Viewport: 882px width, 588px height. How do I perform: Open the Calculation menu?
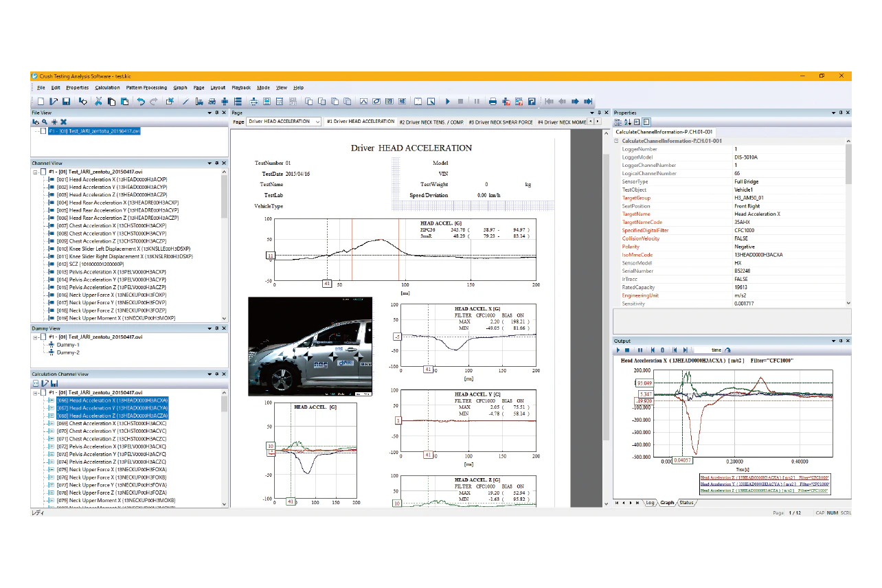coord(107,87)
